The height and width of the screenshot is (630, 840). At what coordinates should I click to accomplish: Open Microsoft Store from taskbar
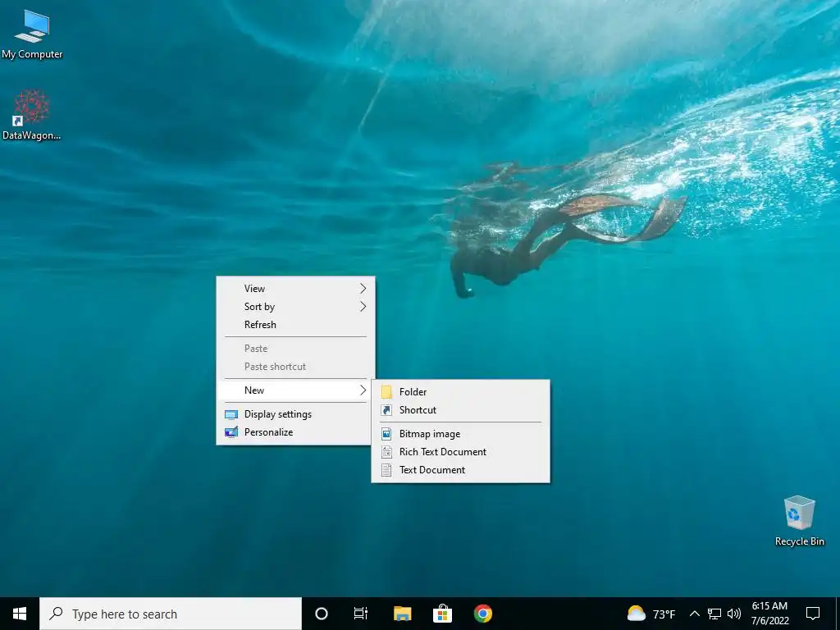click(x=442, y=614)
